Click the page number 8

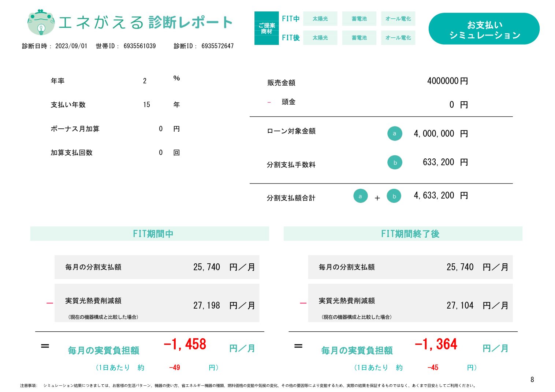coord(532,380)
